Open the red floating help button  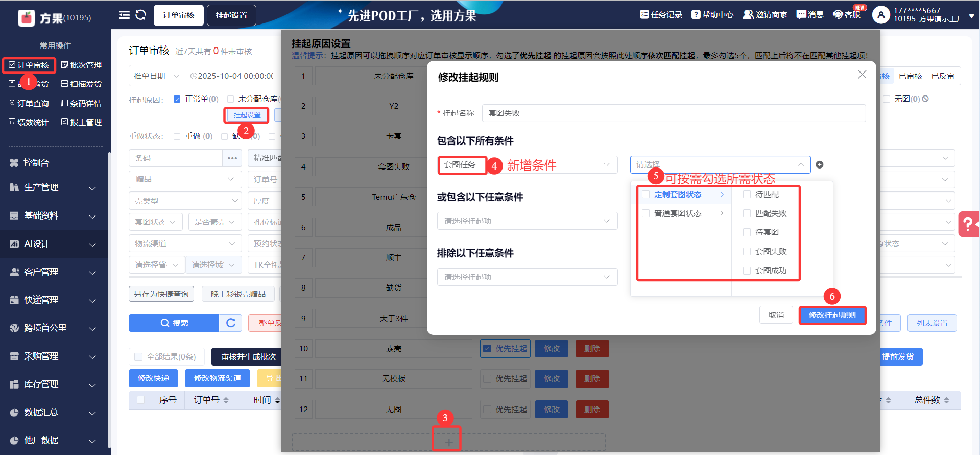pos(969,224)
